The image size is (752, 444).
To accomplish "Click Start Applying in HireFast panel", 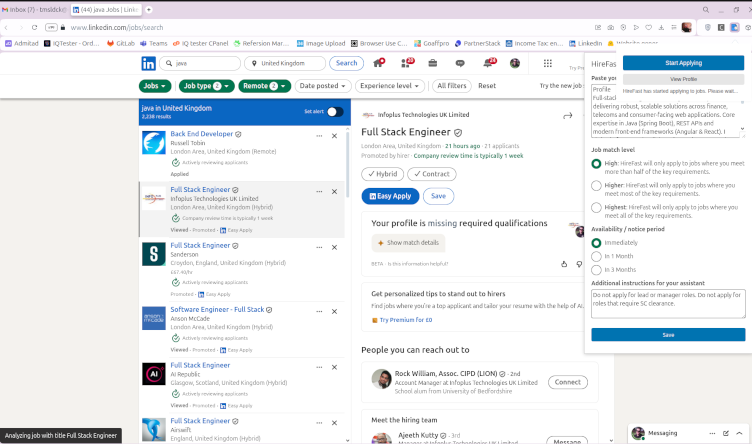I will (x=683, y=63).
